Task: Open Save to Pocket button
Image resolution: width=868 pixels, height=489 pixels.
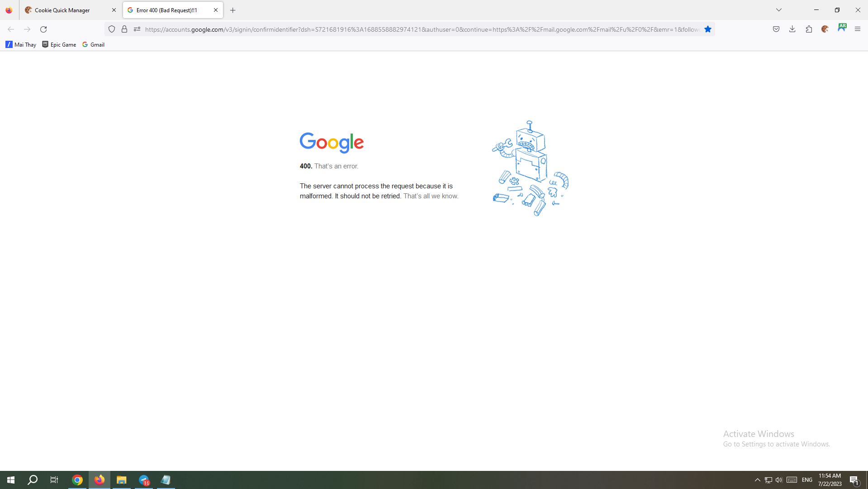Action: pyautogui.click(x=776, y=29)
